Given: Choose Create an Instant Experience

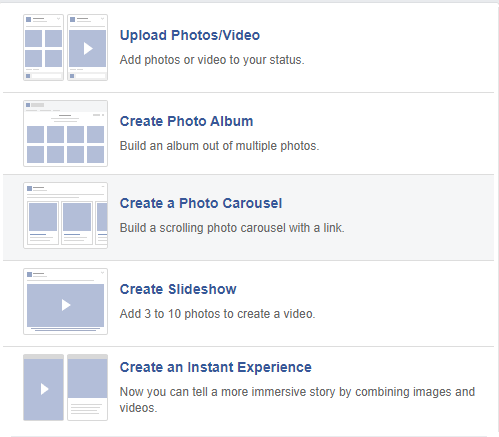Looking at the screenshot, I should click(216, 367).
